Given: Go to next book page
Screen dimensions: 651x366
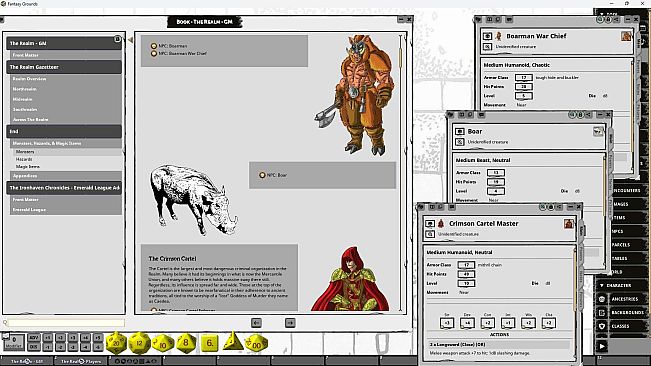Looking at the screenshot, I should [290, 322].
